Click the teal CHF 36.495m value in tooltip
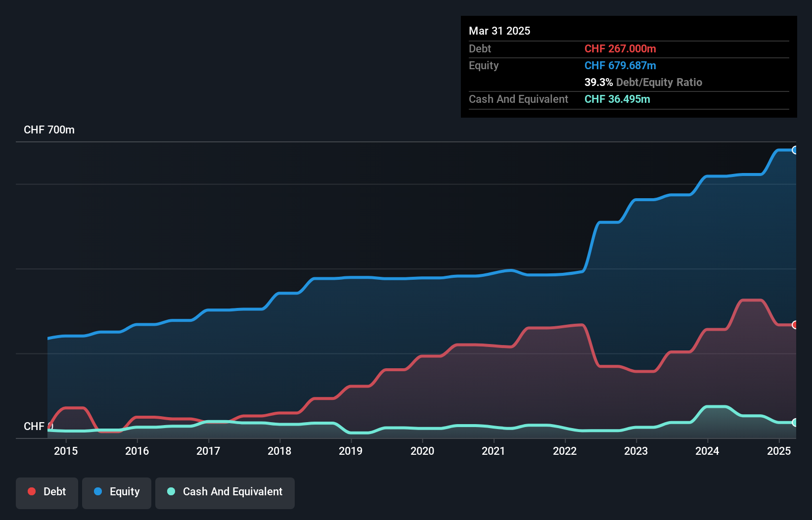Viewport: 812px width, 520px height. (617, 99)
